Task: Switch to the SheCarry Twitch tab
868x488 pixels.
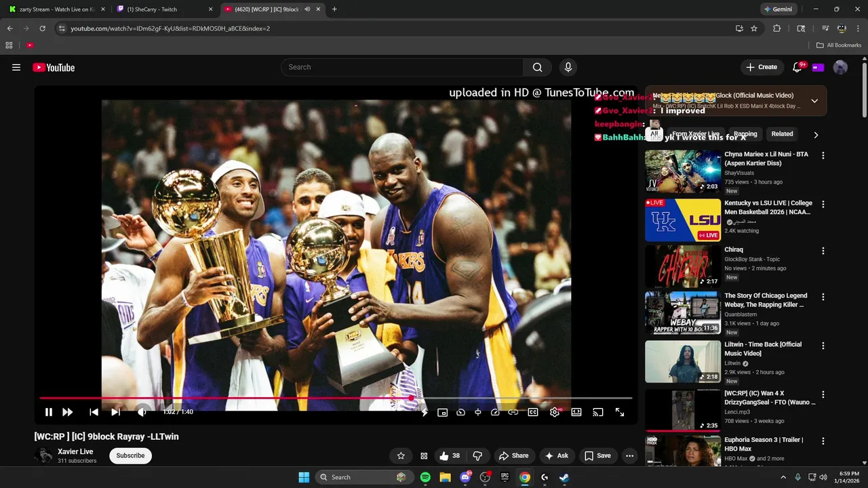Action: point(164,9)
